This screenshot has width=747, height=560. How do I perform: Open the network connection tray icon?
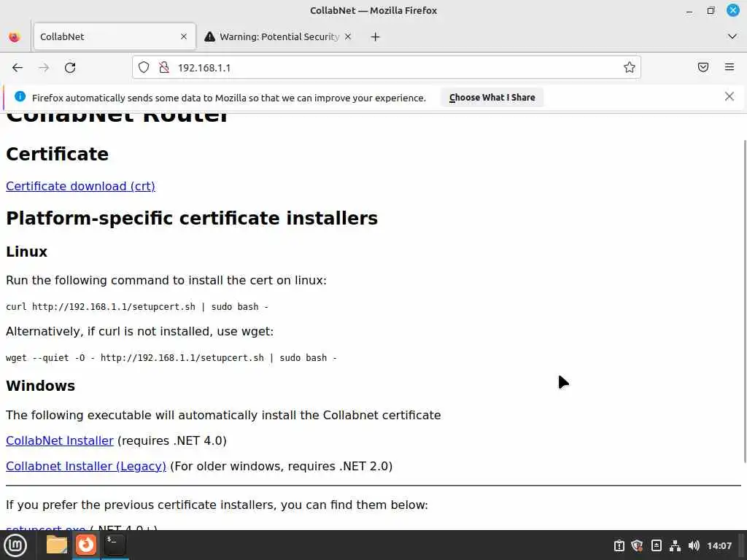point(675,545)
